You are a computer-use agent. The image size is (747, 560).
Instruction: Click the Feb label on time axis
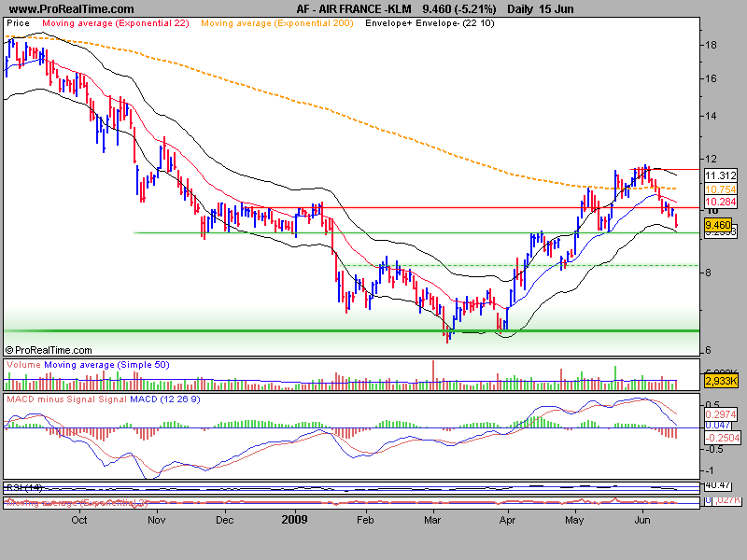(x=365, y=520)
